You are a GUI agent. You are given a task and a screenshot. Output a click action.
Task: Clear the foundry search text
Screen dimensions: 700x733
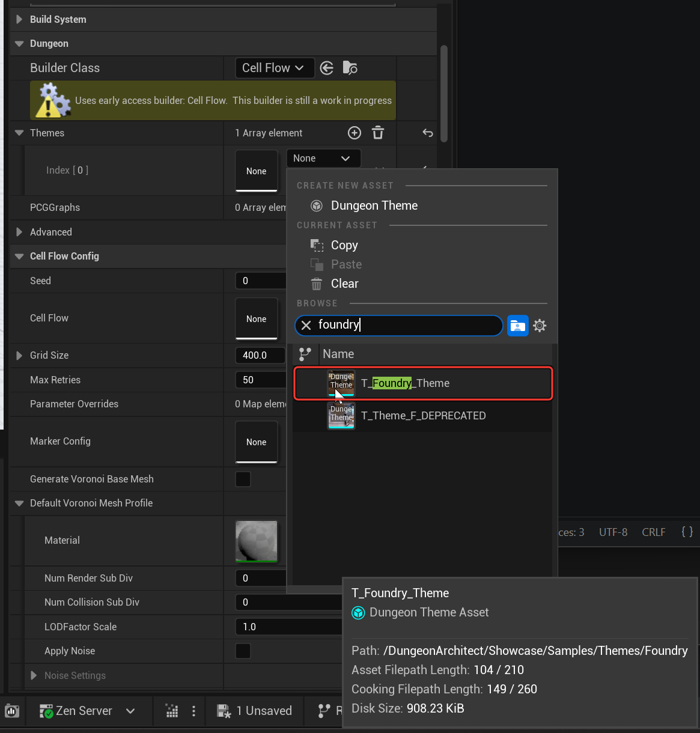click(306, 325)
